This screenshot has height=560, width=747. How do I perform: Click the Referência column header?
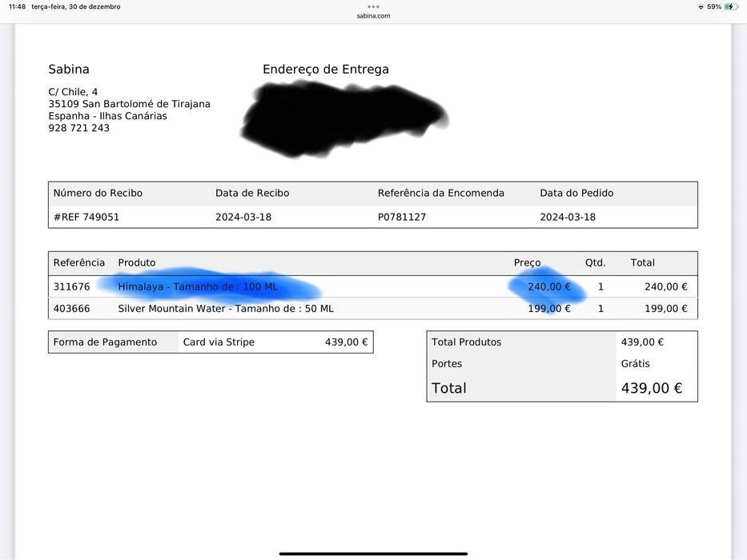[x=79, y=263]
